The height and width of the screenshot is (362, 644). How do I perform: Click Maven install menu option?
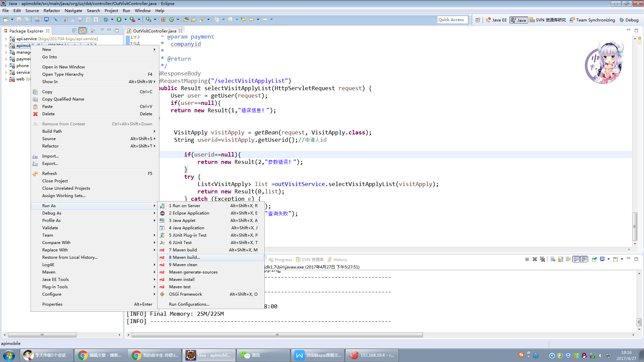click(x=182, y=279)
